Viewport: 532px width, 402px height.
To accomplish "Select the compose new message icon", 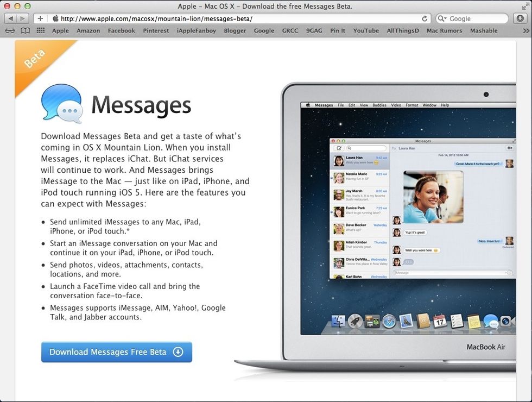I will [x=339, y=147].
